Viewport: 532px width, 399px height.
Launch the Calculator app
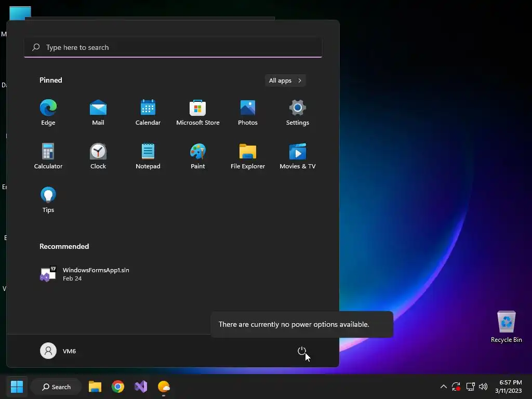pyautogui.click(x=48, y=156)
